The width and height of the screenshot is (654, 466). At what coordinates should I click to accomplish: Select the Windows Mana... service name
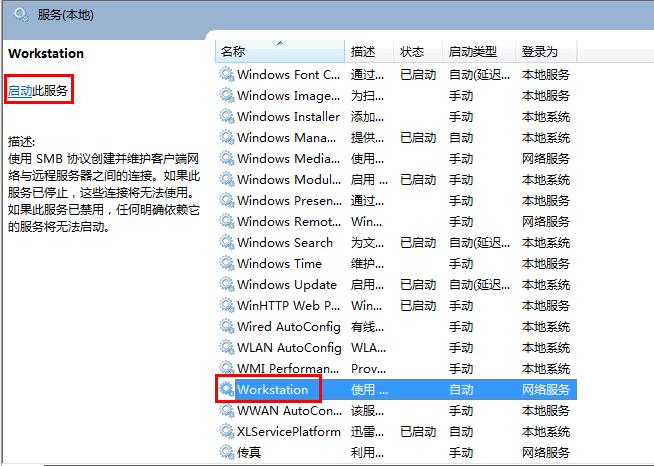click(287, 137)
